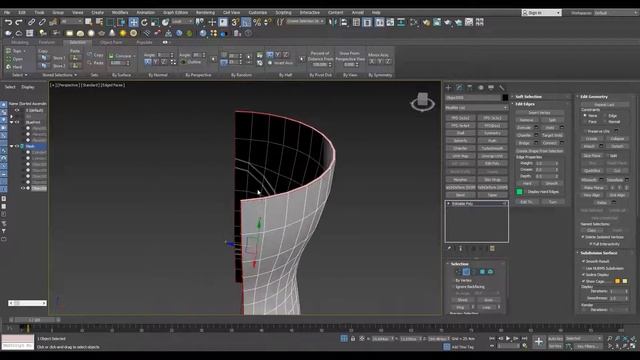The width and height of the screenshot is (640, 360).
Task: Open the Utilities wrench panel icon
Action: pos(502,87)
